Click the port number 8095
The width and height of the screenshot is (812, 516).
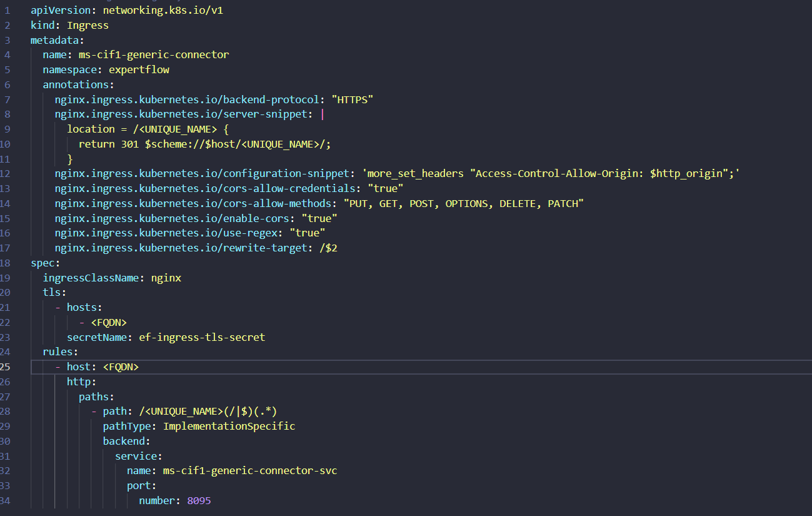click(199, 500)
